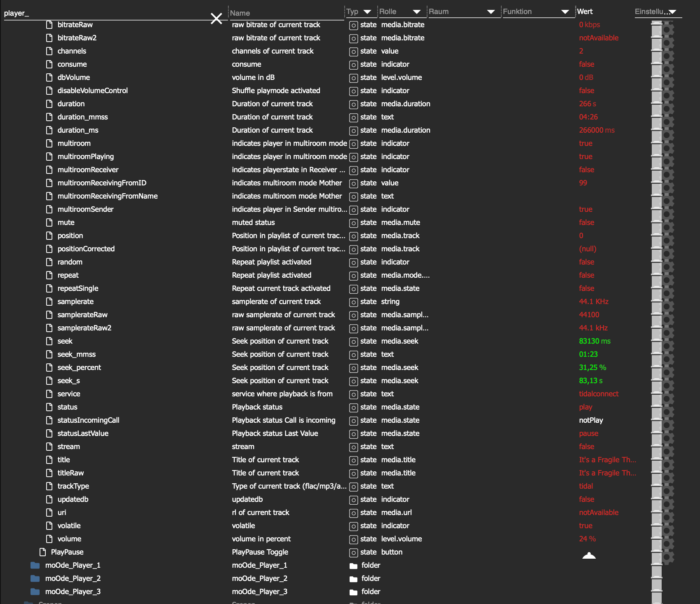The width and height of the screenshot is (700, 604).
Task: Open the Einstellu... filter dropdown
Action: [x=672, y=12]
